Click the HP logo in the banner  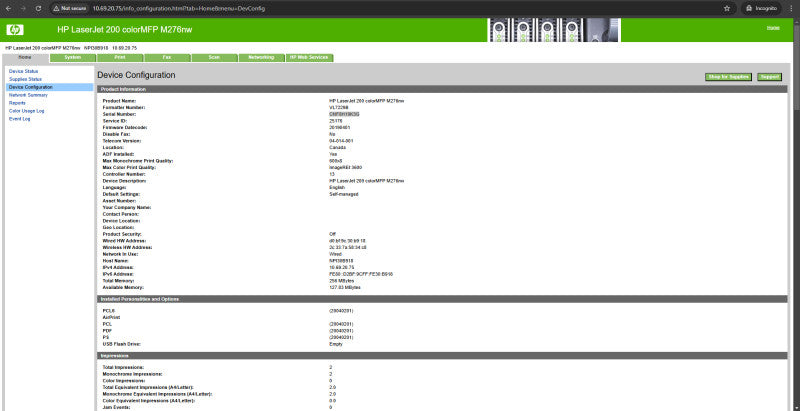(x=15, y=30)
